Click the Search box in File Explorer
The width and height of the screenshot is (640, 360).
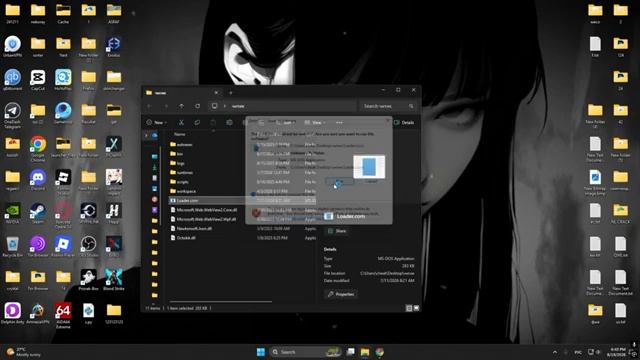(388, 106)
